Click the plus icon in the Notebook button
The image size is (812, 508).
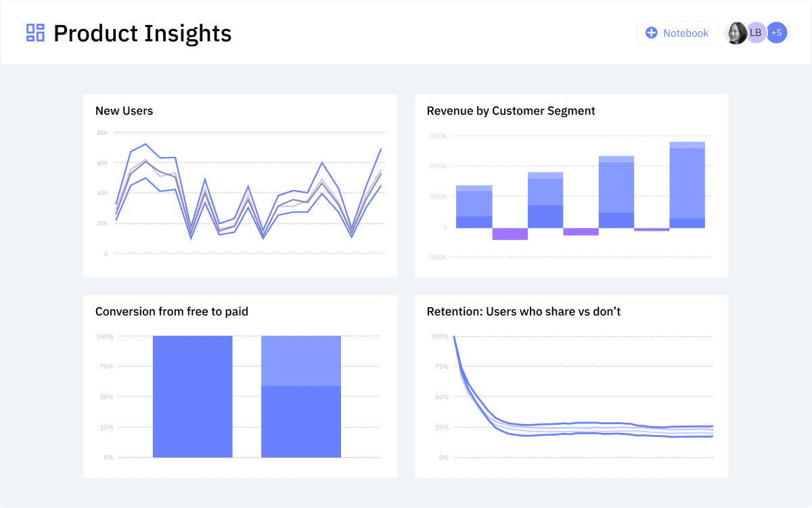pos(652,32)
